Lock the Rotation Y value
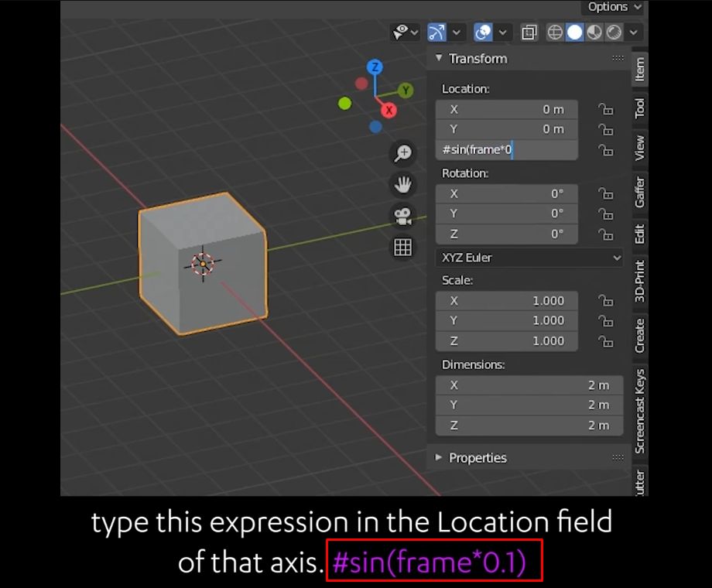This screenshot has width=712, height=588. click(x=606, y=214)
